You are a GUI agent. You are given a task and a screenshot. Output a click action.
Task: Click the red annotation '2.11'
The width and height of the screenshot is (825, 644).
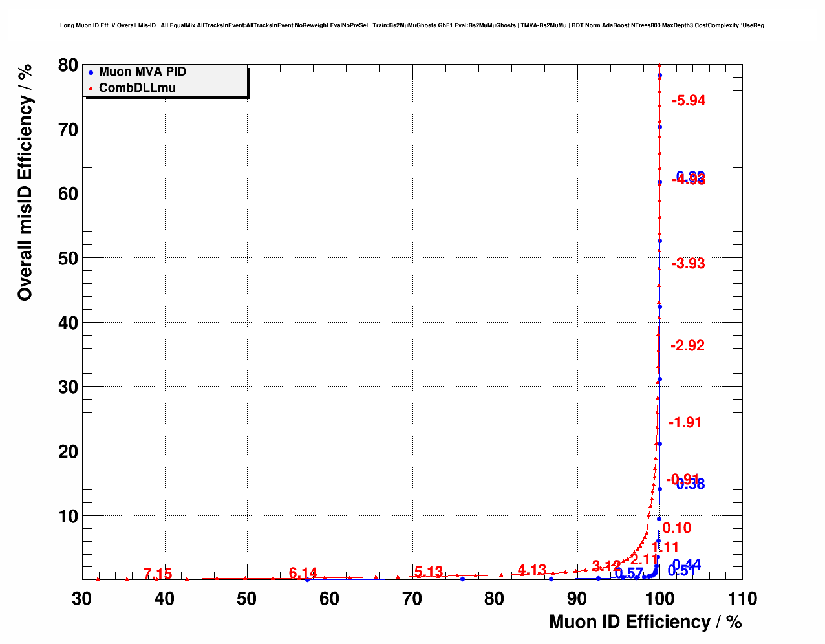point(644,559)
